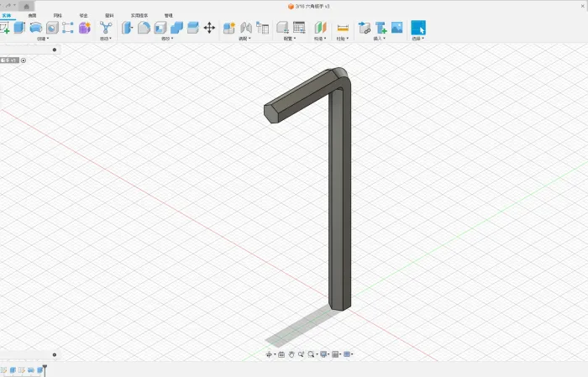Create a New Component
Viewport: 588px width, 377px height.
229,28
